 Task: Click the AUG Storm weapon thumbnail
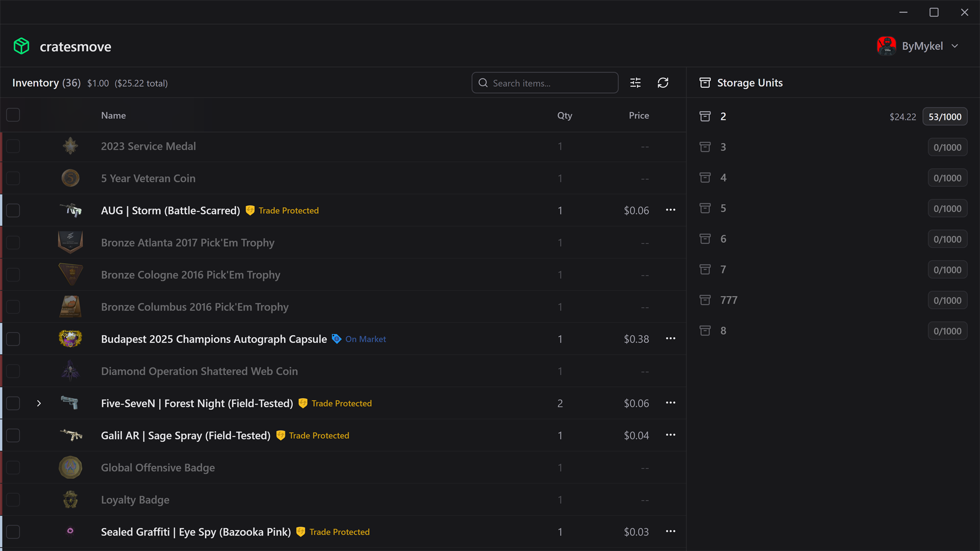[x=70, y=210]
